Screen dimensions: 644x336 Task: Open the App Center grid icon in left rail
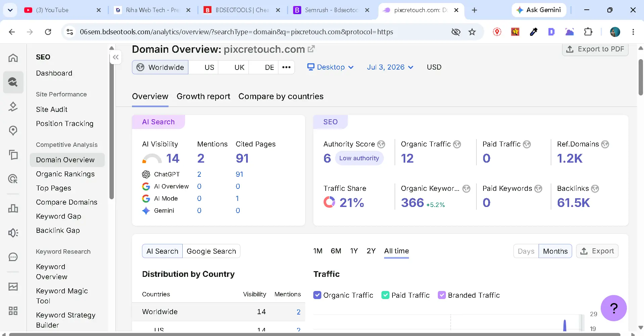[13, 311]
